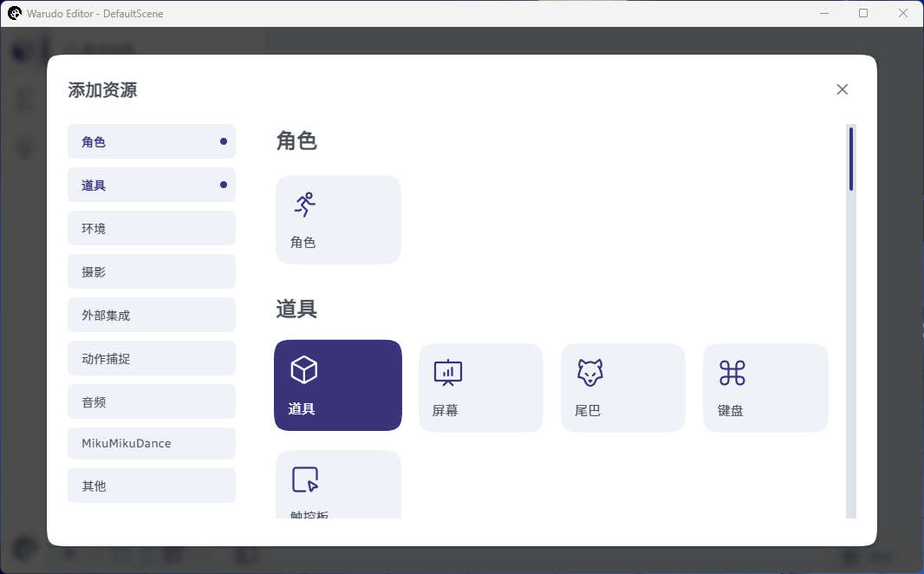The width and height of the screenshot is (924, 574).
Task: Open the 动作捕捉 category
Action: tap(152, 358)
